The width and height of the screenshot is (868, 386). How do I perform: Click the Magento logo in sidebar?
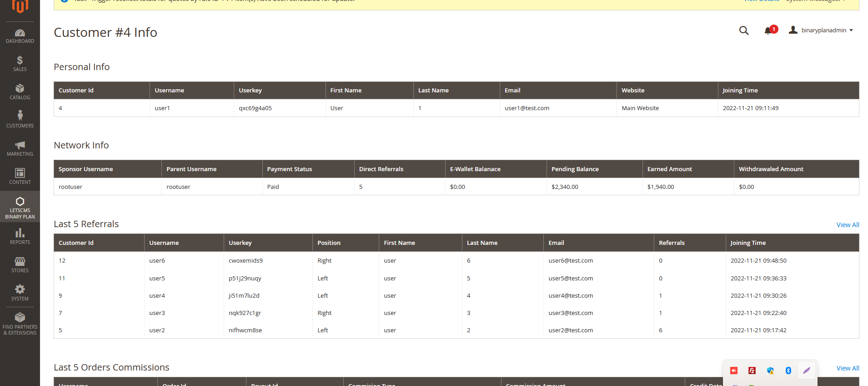click(20, 6)
